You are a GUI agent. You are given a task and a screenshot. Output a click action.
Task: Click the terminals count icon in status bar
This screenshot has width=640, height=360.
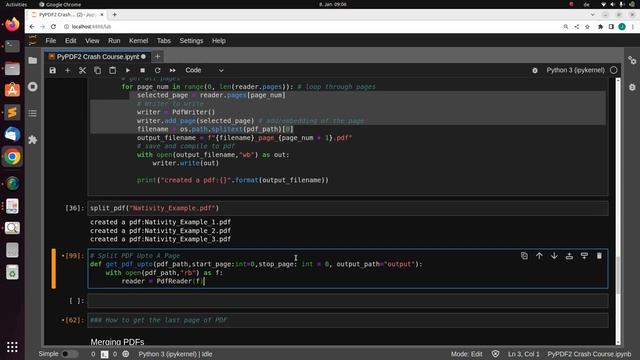pyautogui.click(x=104, y=354)
